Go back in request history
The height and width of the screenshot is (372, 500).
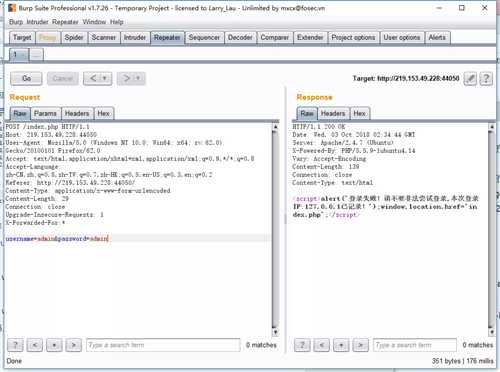click(x=93, y=79)
